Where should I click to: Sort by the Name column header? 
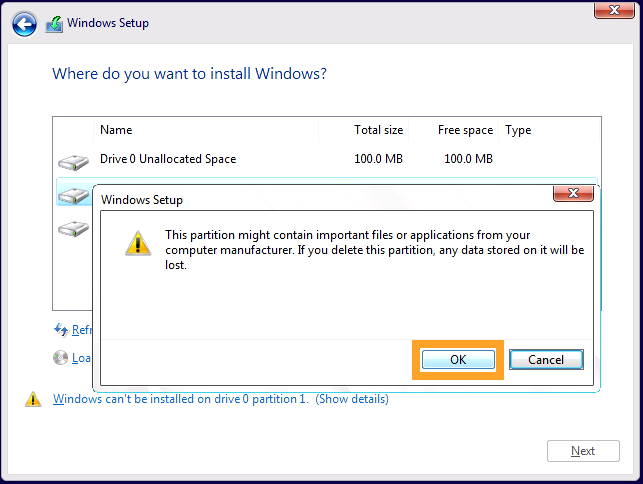[x=116, y=130]
